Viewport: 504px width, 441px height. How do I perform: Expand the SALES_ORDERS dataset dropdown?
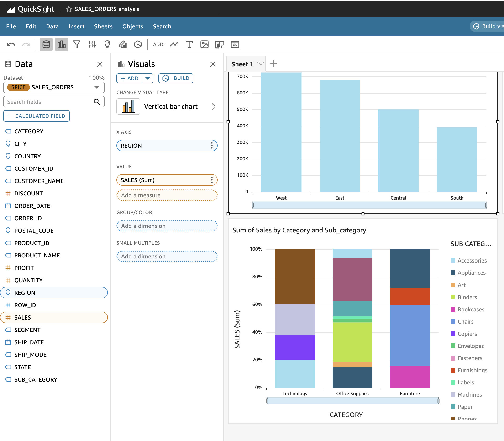click(x=97, y=87)
